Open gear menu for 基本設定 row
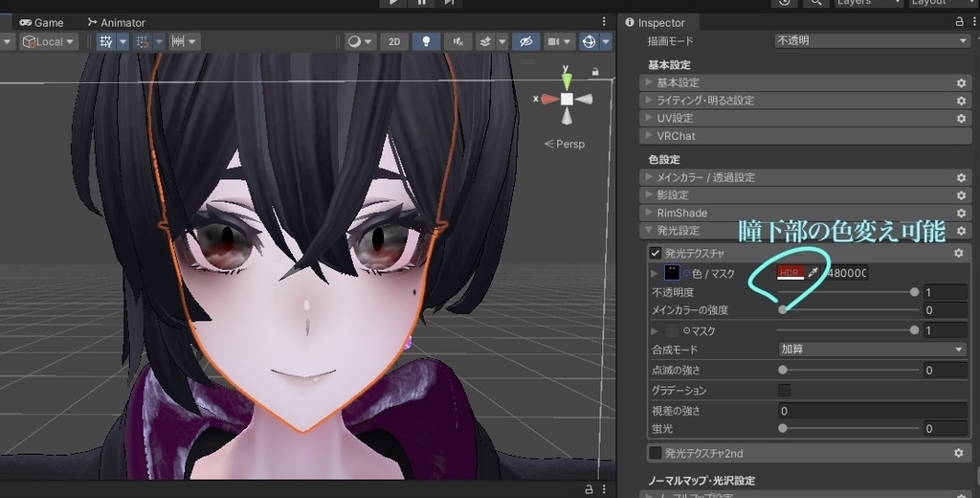980x498 pixels. click(x=961, y=82)
